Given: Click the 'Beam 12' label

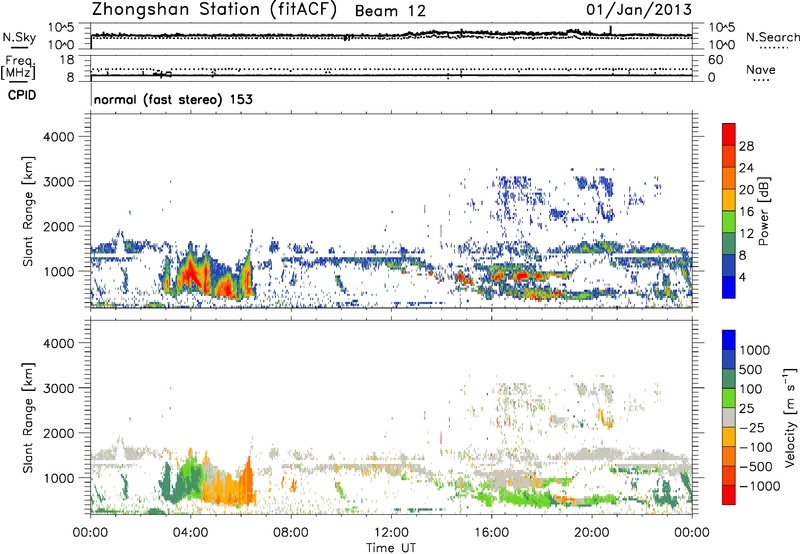Looking at the screenshot, I should pos(390,11).
